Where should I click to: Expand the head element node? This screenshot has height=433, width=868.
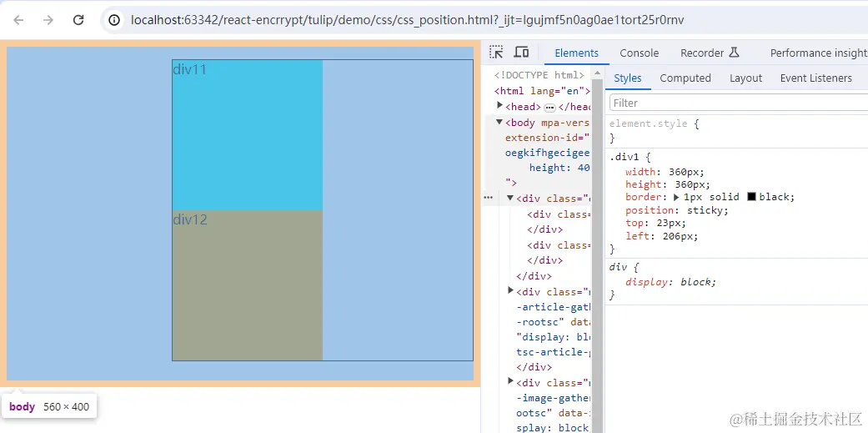500,106
